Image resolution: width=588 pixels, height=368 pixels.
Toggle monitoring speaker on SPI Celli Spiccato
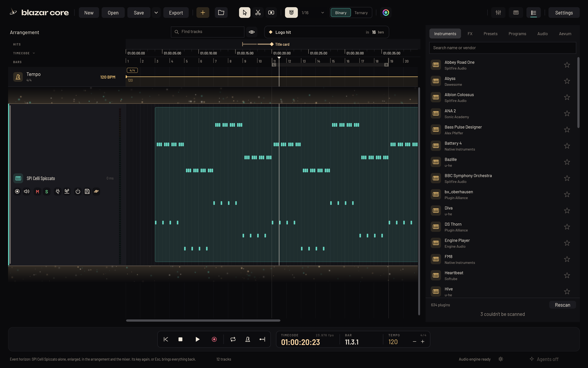pos(27,192)
